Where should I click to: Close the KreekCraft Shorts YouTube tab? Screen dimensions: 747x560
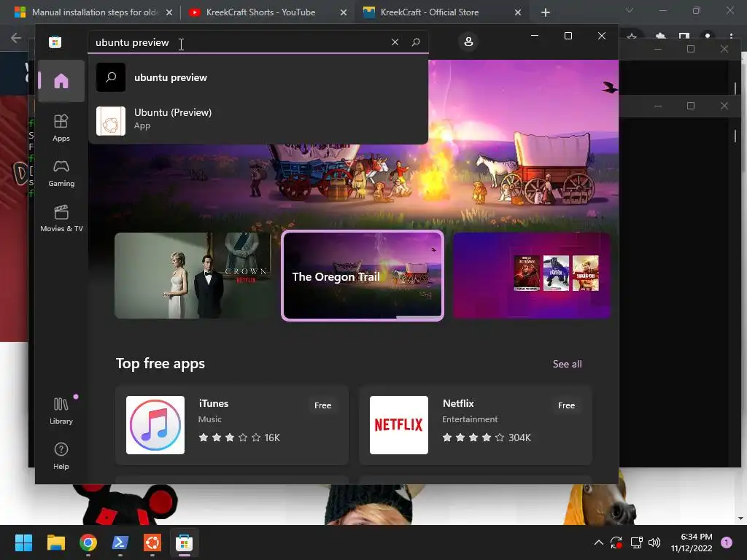click(344, 12)
